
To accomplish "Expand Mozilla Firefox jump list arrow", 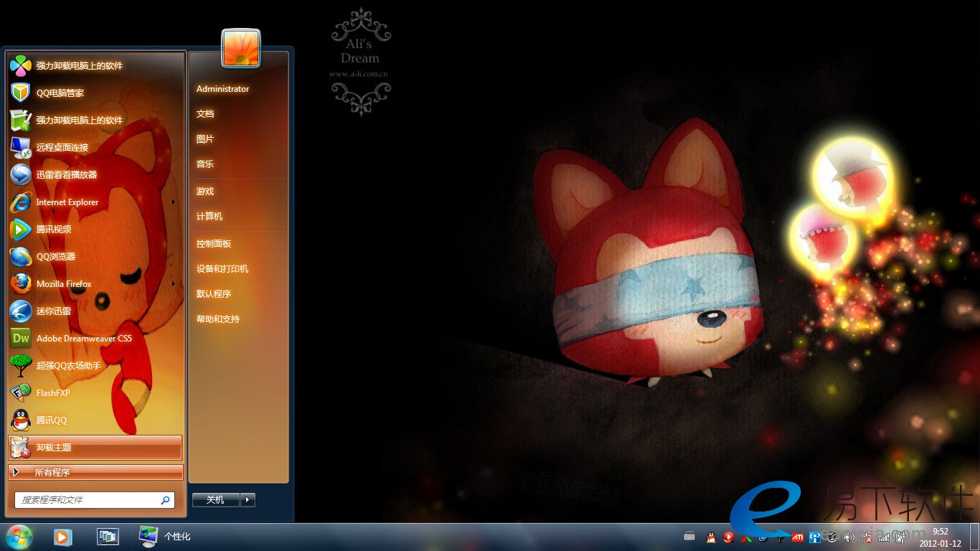I will click(174, 284).
